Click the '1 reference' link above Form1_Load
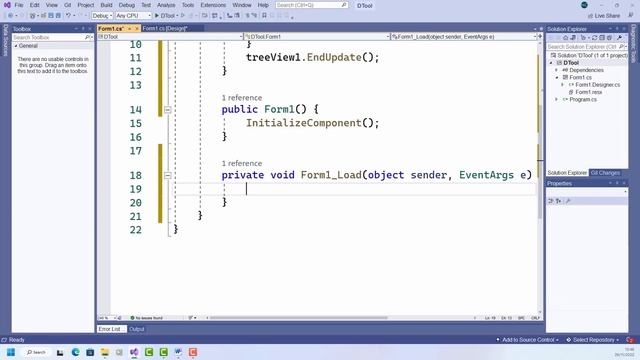 coord(242,163)
